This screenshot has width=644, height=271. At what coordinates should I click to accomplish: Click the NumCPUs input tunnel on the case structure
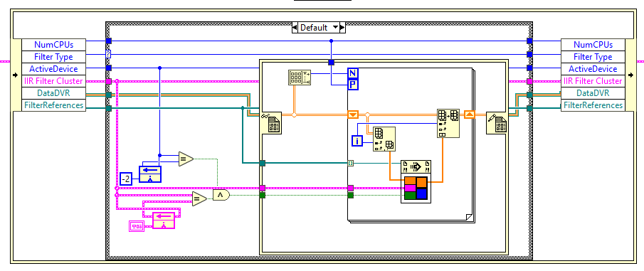pyautogui.click(x=108, y=41)
